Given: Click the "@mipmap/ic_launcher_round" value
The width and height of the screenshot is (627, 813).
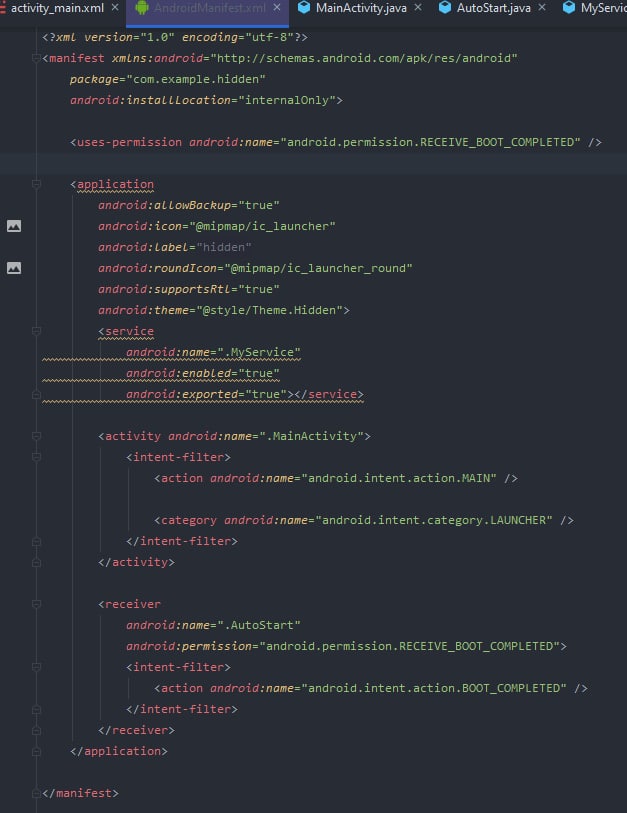Looking at the screenshot, I should (x=318, y=268).
